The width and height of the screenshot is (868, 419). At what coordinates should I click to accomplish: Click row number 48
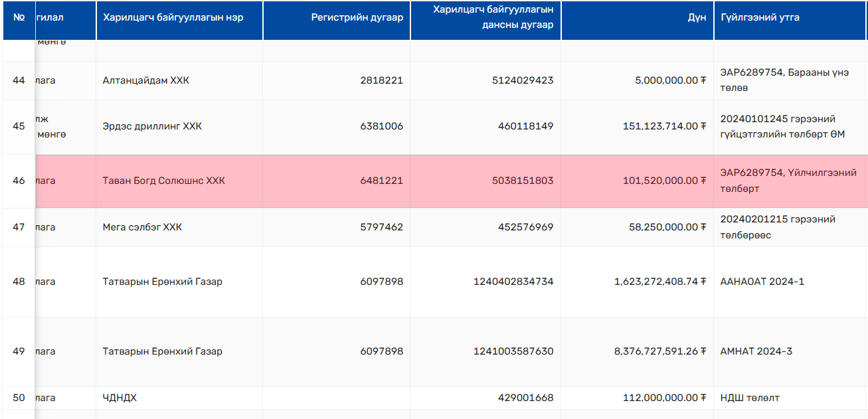coord(19,282)
